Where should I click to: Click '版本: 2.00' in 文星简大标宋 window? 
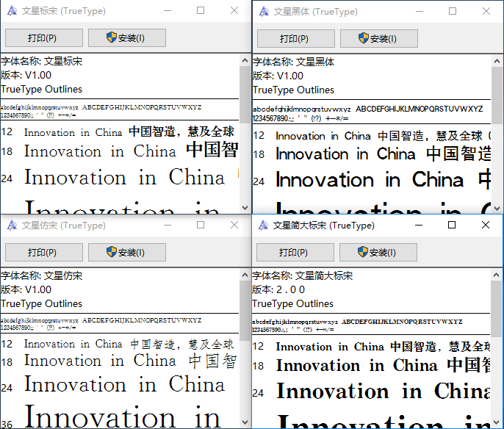(x=278, y=289)
